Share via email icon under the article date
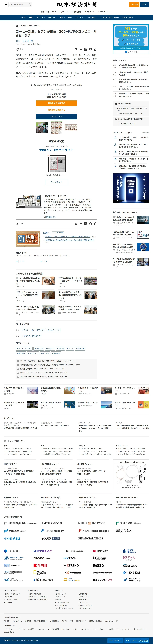The image size is (153, 644). click(76, 49)
